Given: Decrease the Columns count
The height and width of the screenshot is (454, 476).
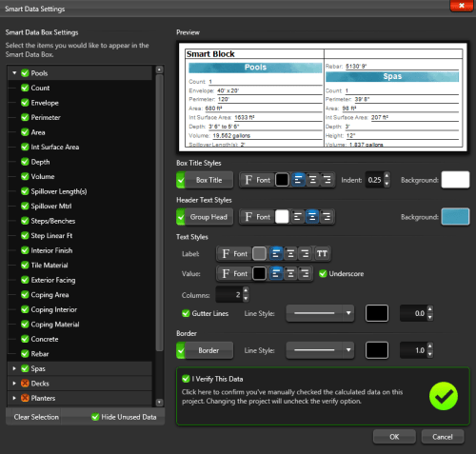Looking at the screenshot, I should click(246, 298).
